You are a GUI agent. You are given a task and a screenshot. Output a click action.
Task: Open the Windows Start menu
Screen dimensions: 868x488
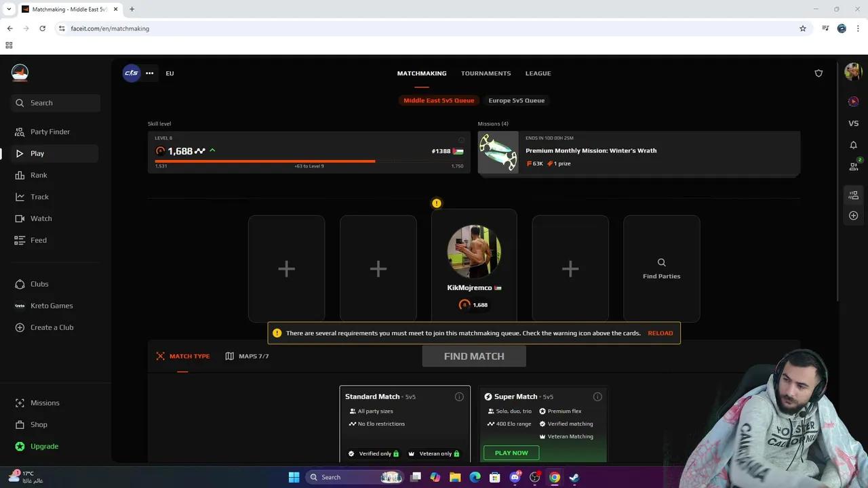tap(294, 477)
